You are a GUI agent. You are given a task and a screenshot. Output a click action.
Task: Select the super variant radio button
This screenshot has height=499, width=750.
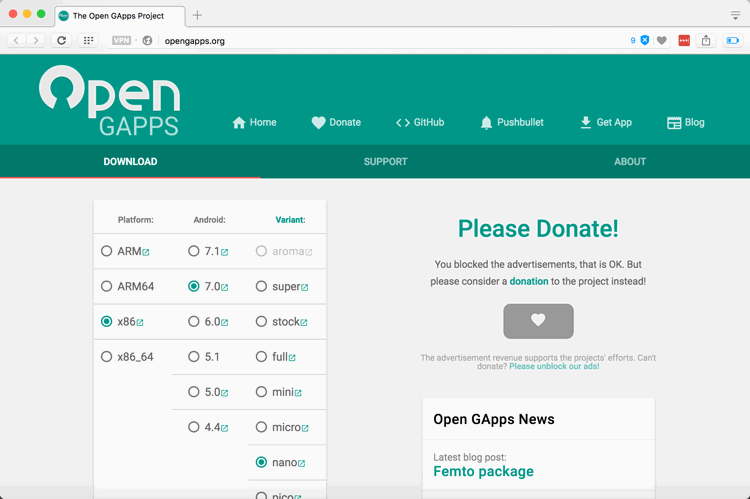point(261,286)
